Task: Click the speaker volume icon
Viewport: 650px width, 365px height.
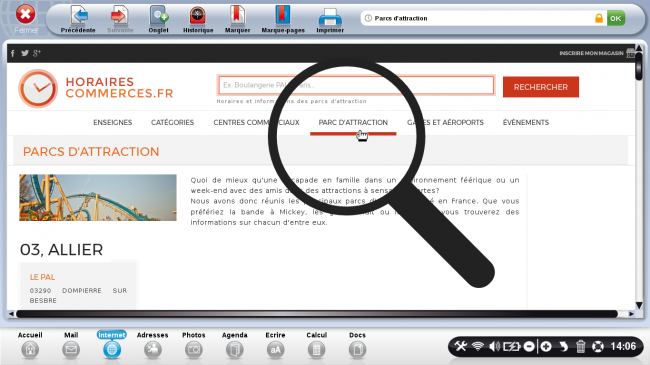Action: pos(494,346)
